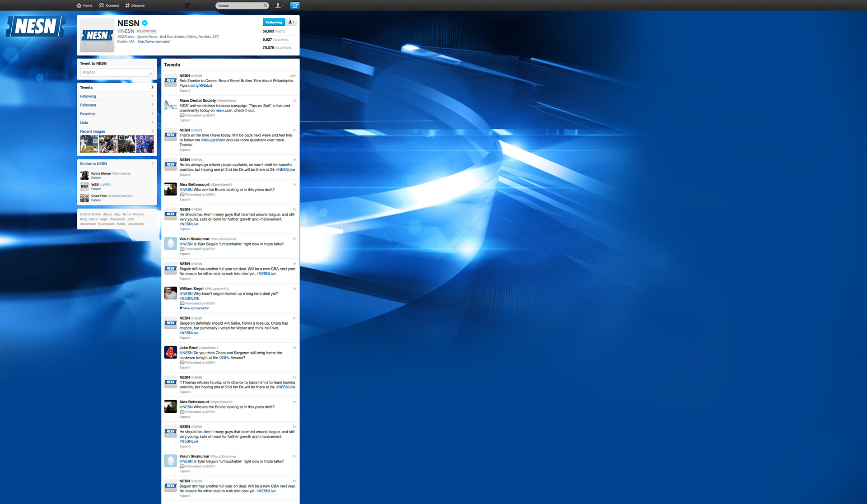Expand the Mass Dental Society tweet

click(x=185, y=121)
